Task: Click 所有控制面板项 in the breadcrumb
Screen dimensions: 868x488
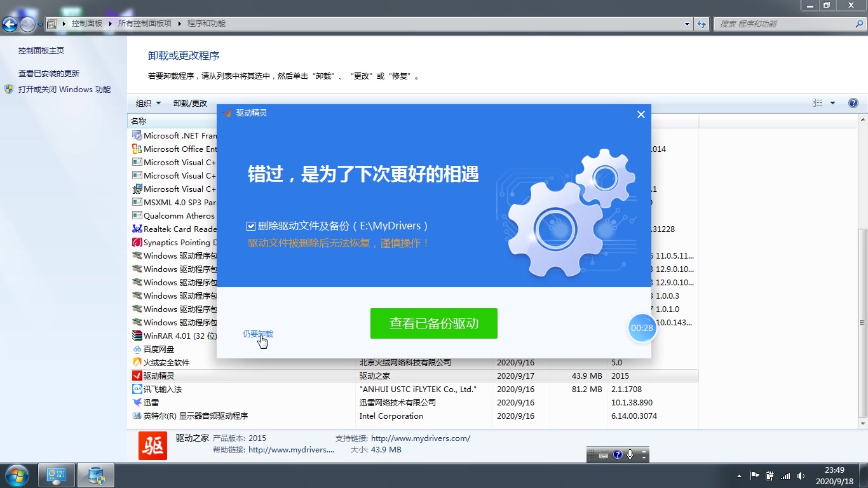Action: [x=145, y=24]
